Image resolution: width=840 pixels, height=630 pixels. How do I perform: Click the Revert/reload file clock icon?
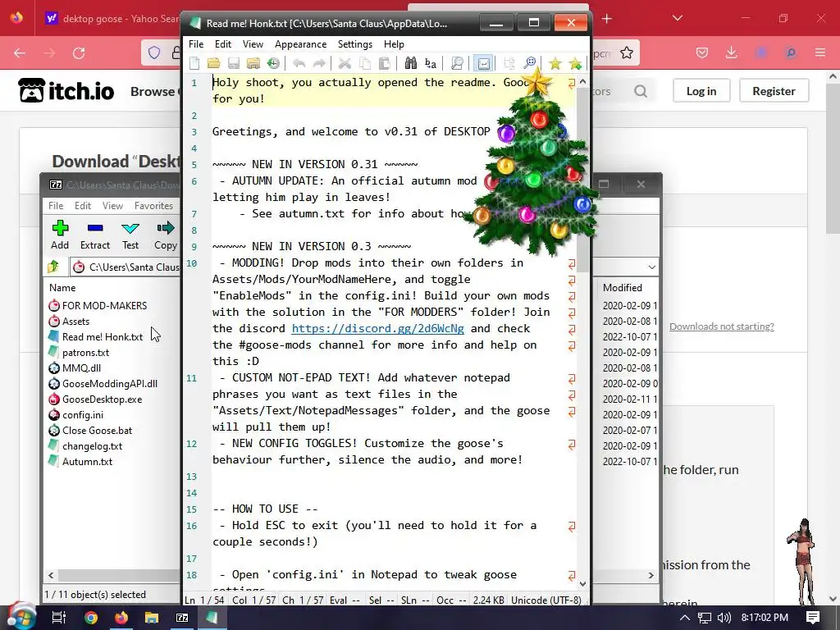coord(273,64)
